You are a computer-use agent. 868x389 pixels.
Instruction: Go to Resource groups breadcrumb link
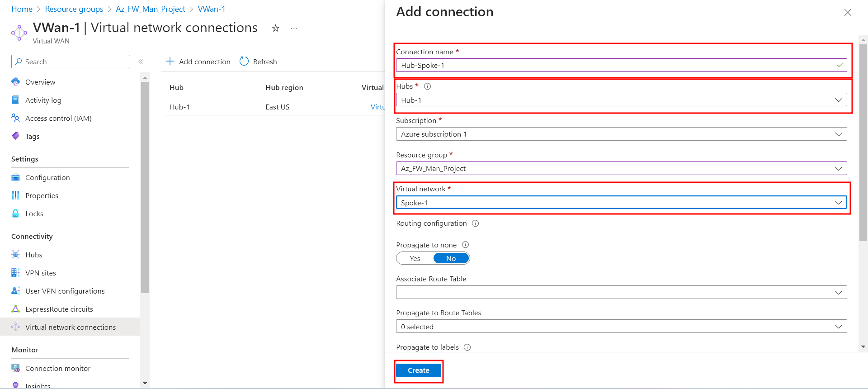(x=74, y=9)
